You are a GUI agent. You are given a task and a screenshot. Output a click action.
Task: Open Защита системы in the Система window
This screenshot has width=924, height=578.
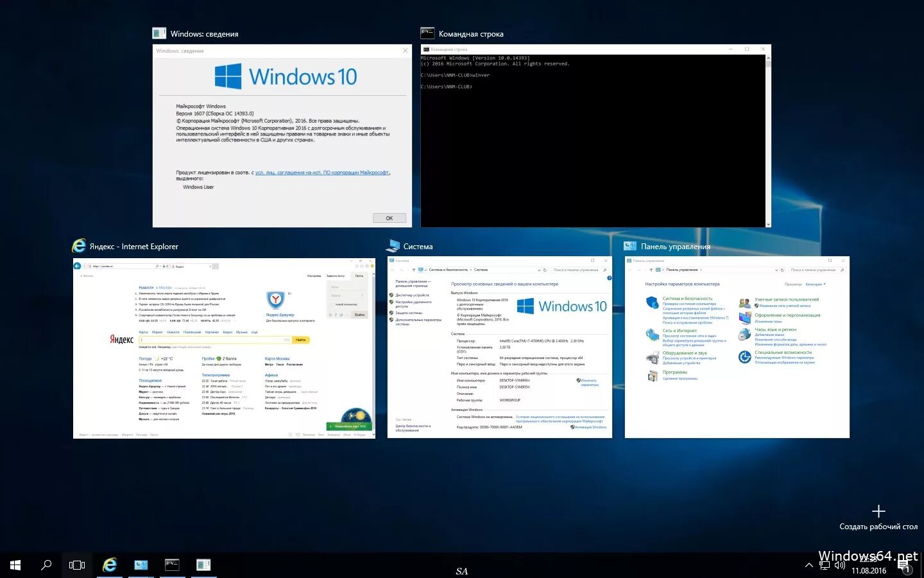click(x=409, y=313)
